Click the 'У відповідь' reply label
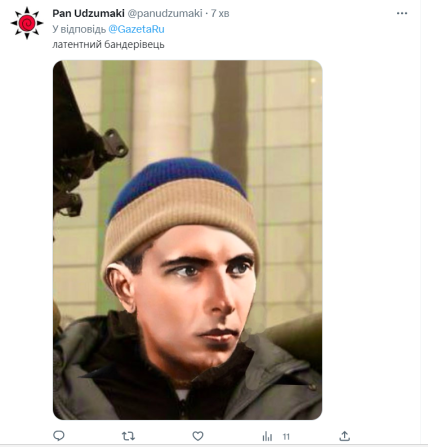428x447 pixels. (x=79, y=29)
